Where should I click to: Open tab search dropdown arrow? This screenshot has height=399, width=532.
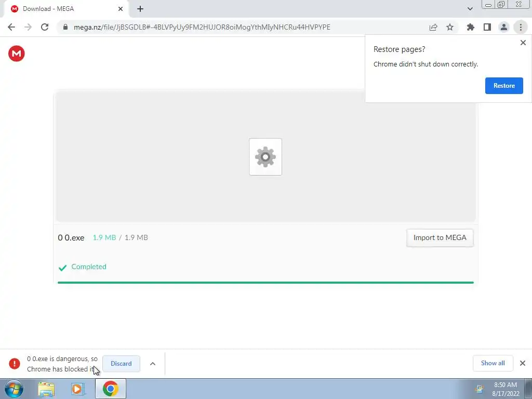[x=470, y=9]
